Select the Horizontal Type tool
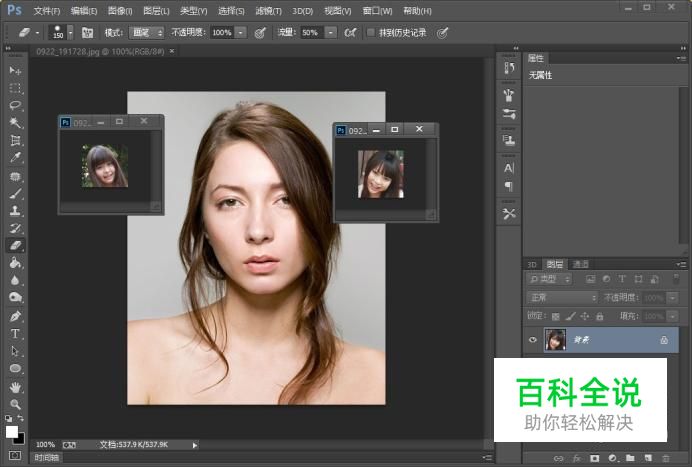Viewport: 692px width, 467px height. [x=15, y=334]
